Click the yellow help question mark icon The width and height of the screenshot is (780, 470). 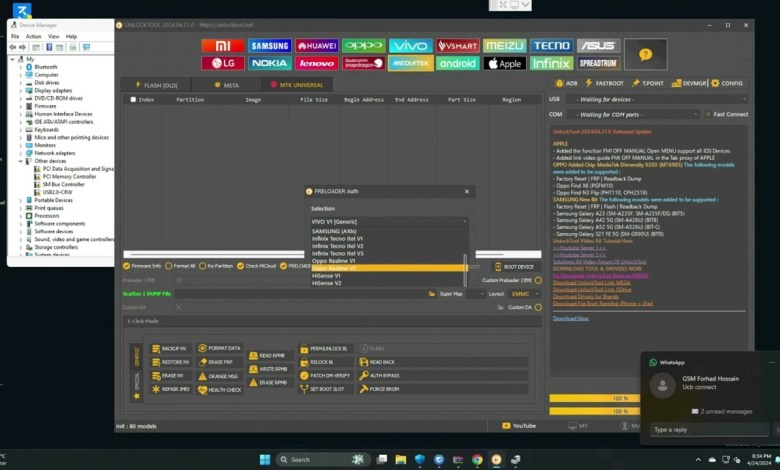pyautogui.click(x=646, y=55)
